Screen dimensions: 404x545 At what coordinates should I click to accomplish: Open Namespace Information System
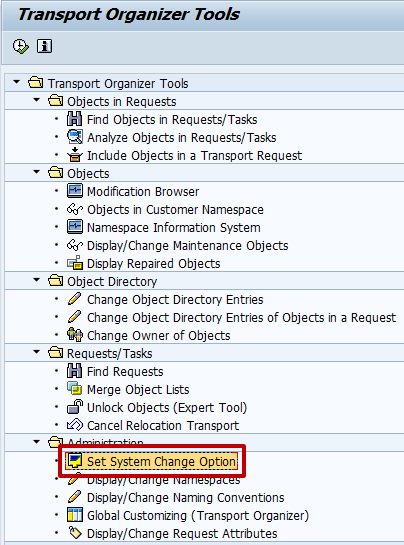coord(173,228)
